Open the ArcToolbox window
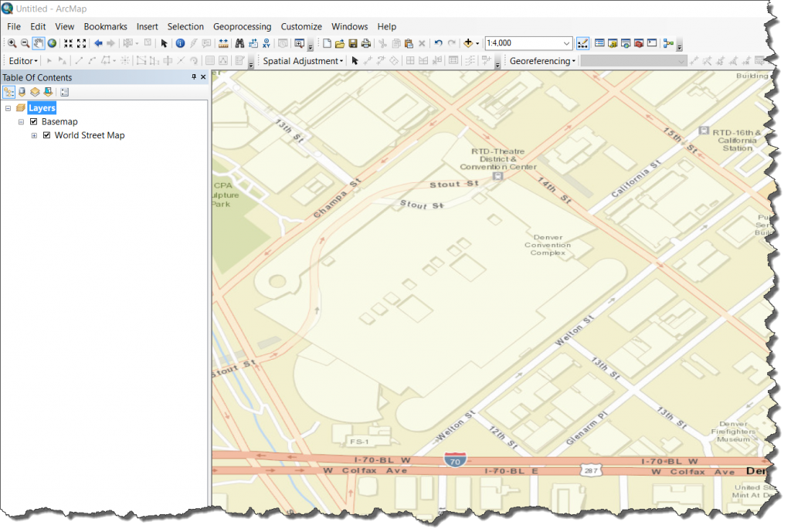This screenshot has height=532, width=791. 637,45
